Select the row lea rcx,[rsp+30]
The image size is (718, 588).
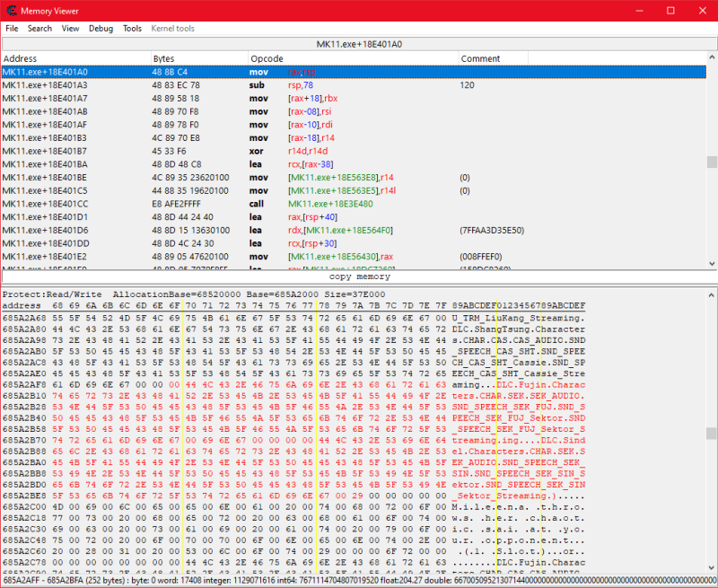click(x=354, y=243)
